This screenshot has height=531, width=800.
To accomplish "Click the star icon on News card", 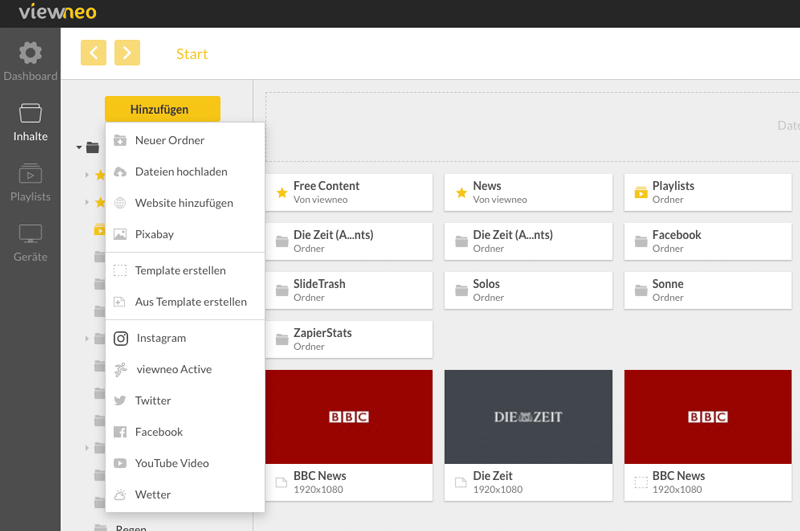I will point(461,193).
